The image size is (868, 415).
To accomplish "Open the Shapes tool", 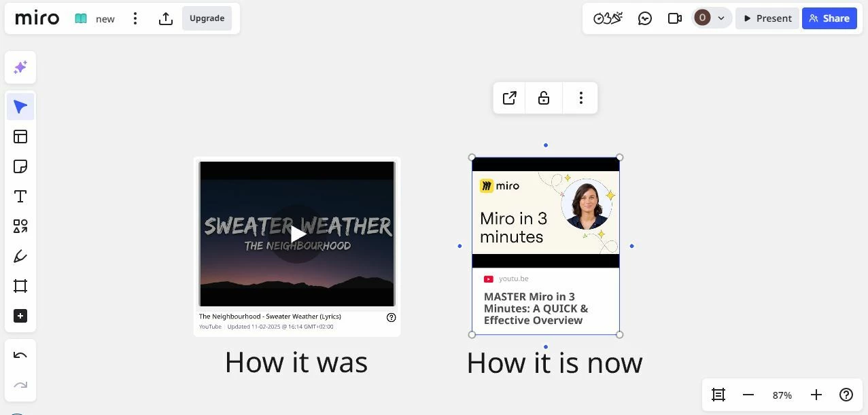I will (x=20, y=226).
